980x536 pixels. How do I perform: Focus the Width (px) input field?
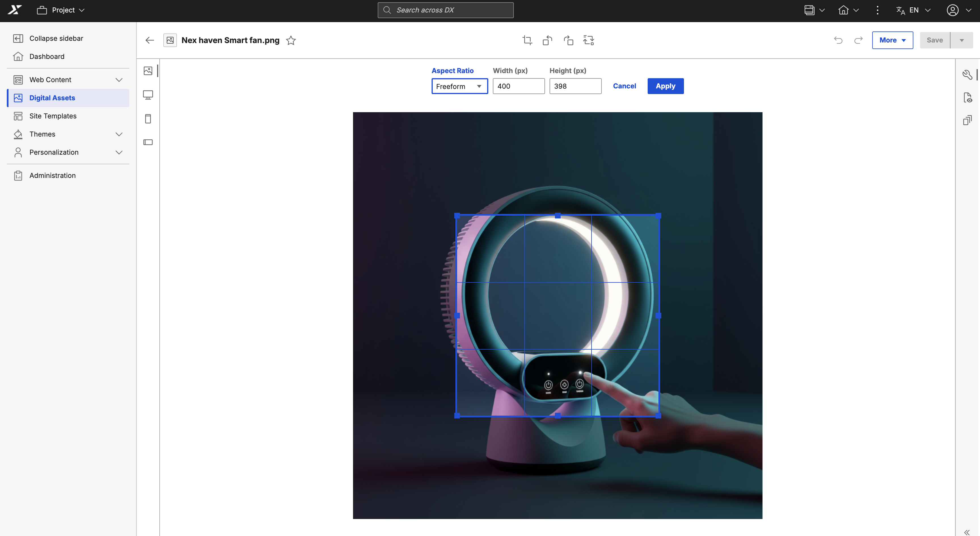(x=519, y=86)
